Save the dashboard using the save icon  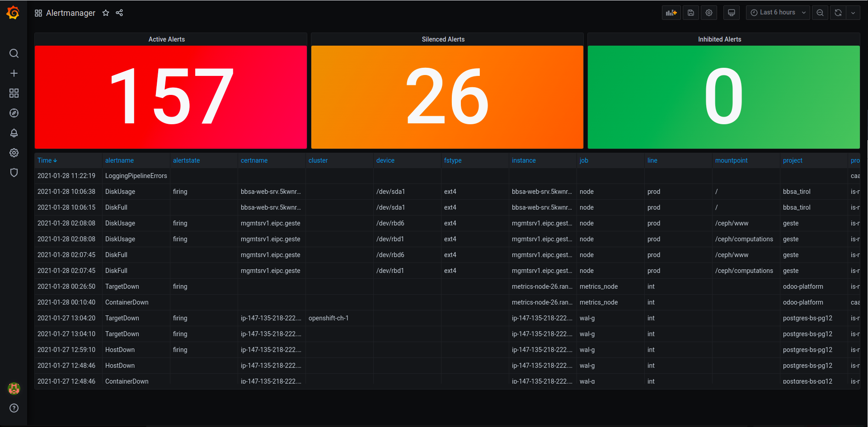690,13
